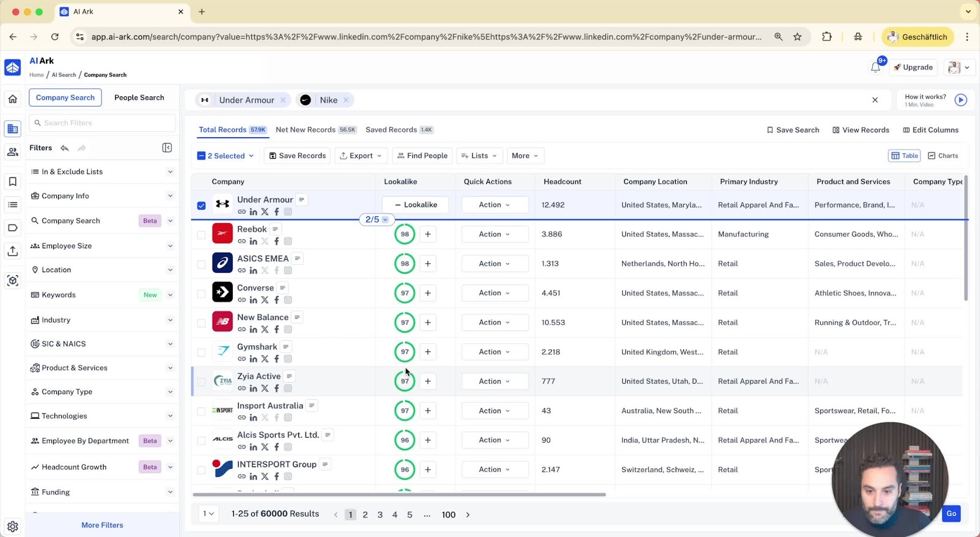Collapse the filters panel icon
Screen dimensions: 980x537
click(167, 148)
